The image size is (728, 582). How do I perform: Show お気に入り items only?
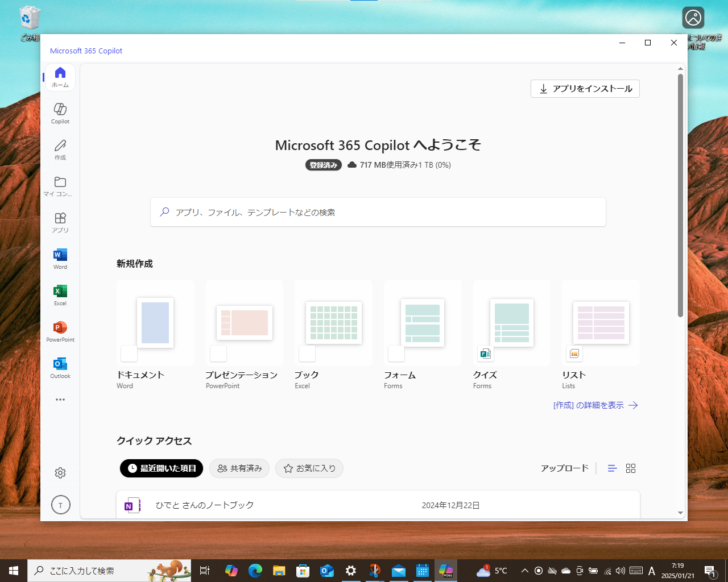coord(309,468)
